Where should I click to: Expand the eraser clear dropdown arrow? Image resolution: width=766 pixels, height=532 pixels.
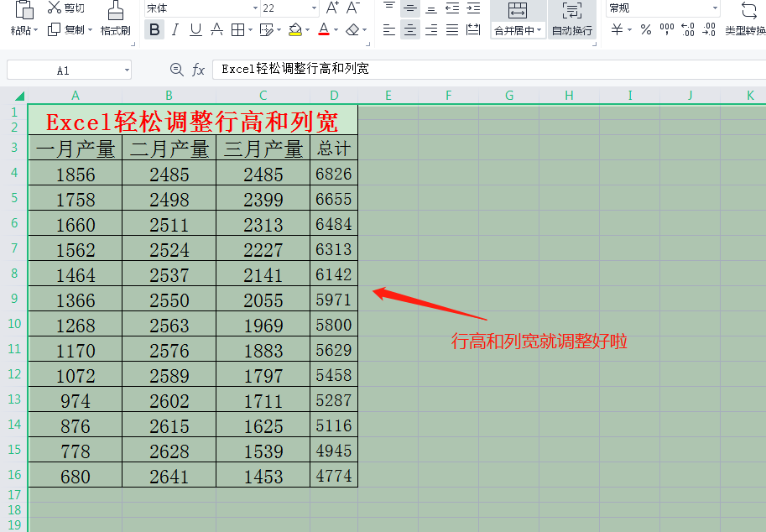364,30
